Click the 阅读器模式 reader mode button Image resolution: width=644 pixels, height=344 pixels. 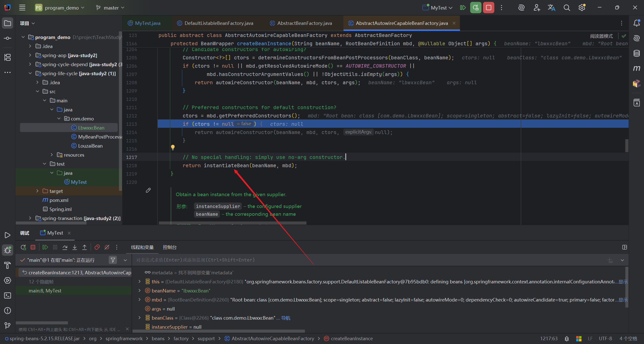[x=601, y=36]
